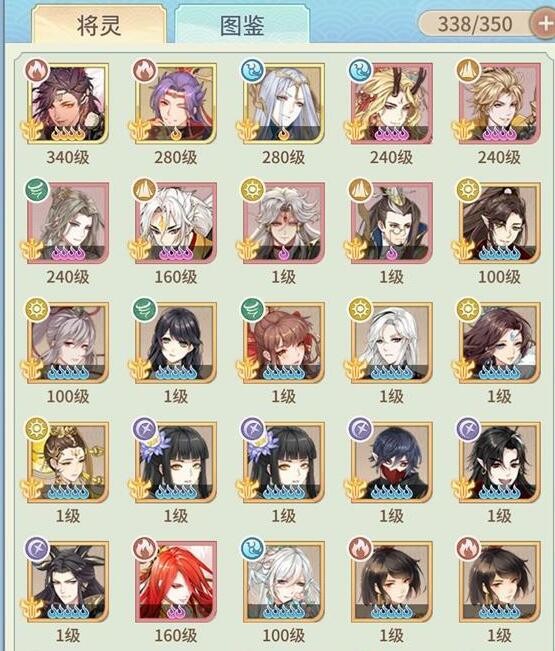Click the sun element icon on 100级 brown-haired hero
The height and width of the screenshot is (651, 555).
pyautogui.click(x=468, y=190)
